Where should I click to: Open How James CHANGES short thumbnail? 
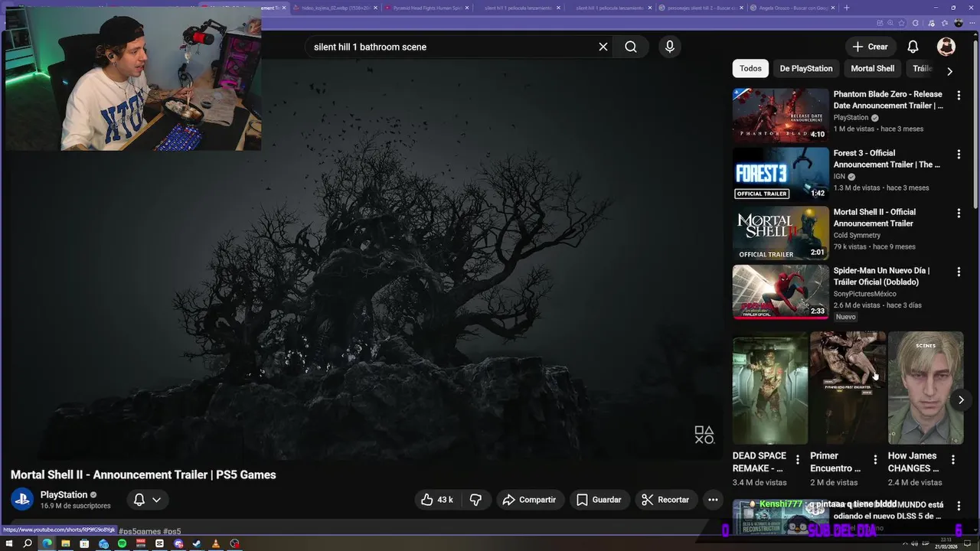click(925, 388)
